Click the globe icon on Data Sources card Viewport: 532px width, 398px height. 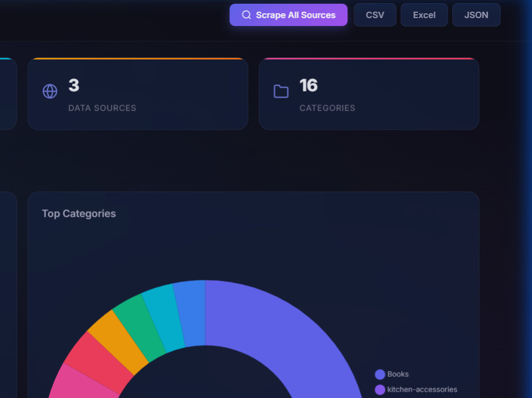(x=50, y=91)
